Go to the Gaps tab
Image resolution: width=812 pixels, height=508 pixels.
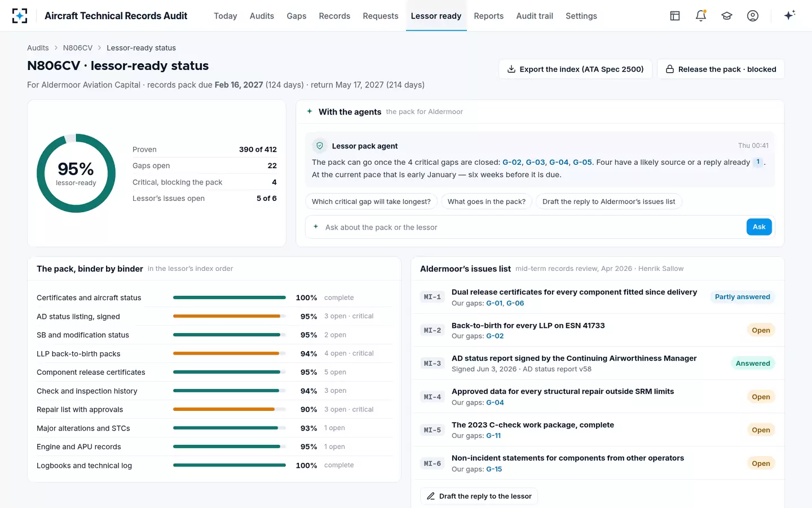(297, 16)
